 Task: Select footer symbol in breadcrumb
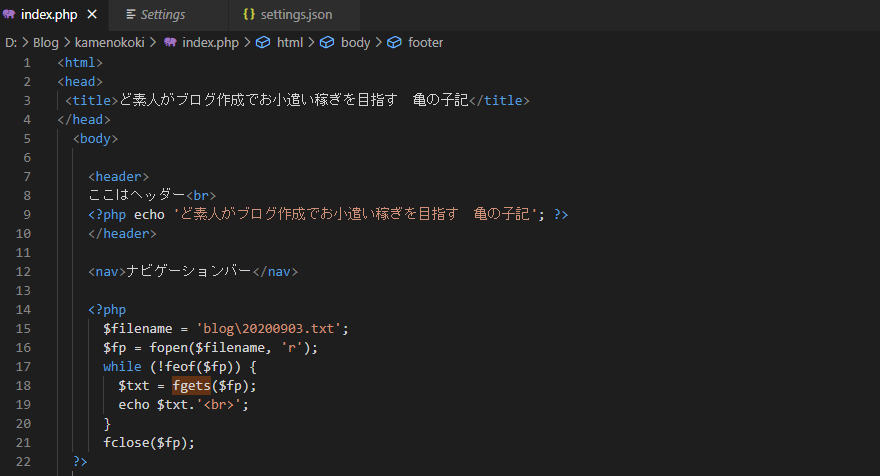click(425, 43)
